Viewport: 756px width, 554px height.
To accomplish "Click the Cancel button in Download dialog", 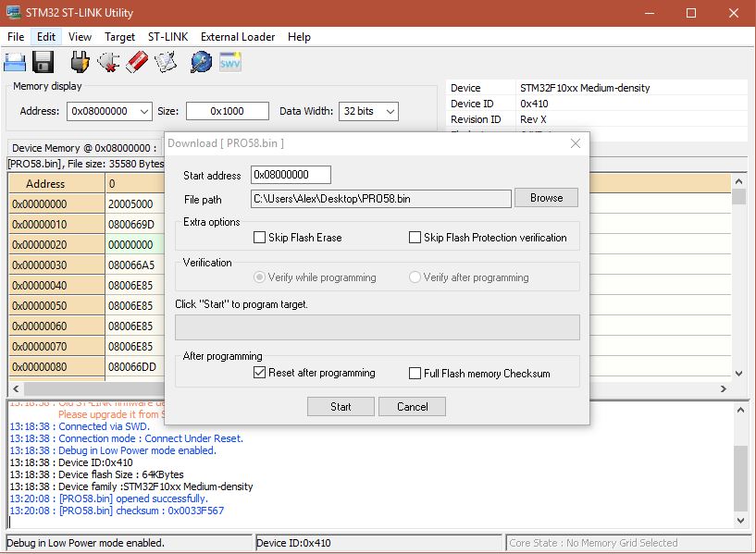I will point(412,407).
